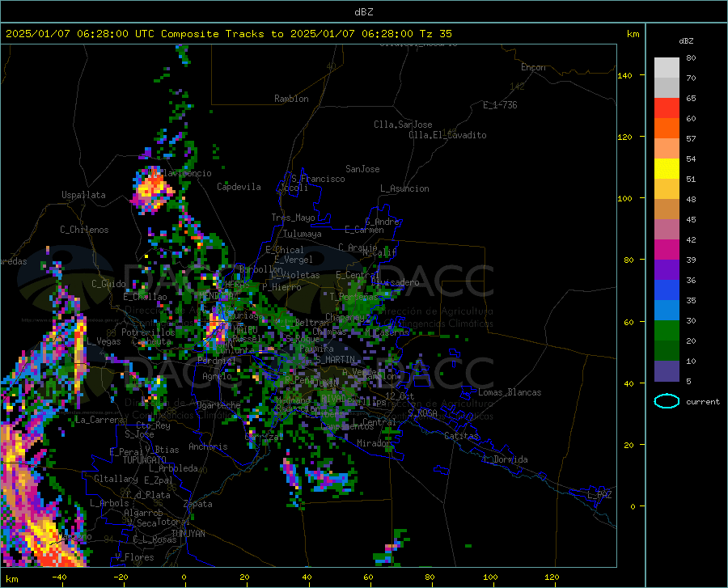
Task: Click the 'Potrerillos' place name
Action: pos(148,332)
